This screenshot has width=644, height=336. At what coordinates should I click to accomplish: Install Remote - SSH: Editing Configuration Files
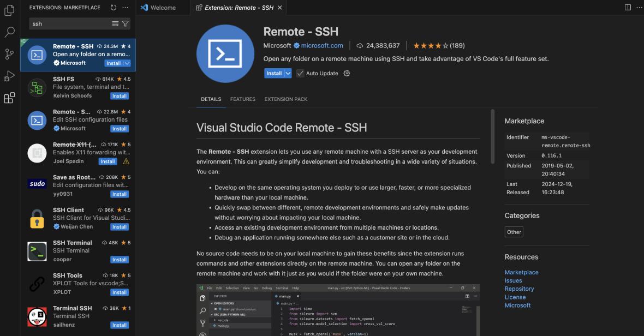[x=120, y=129]
